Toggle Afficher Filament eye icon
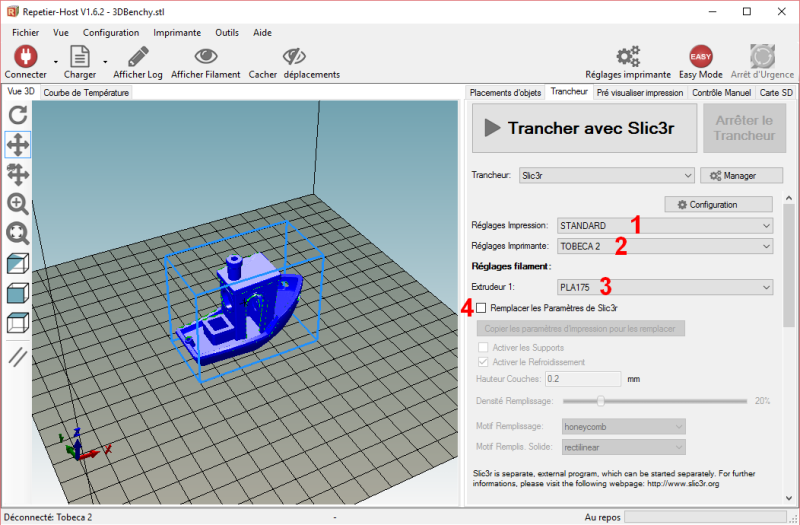 click(x=206, y=56)
